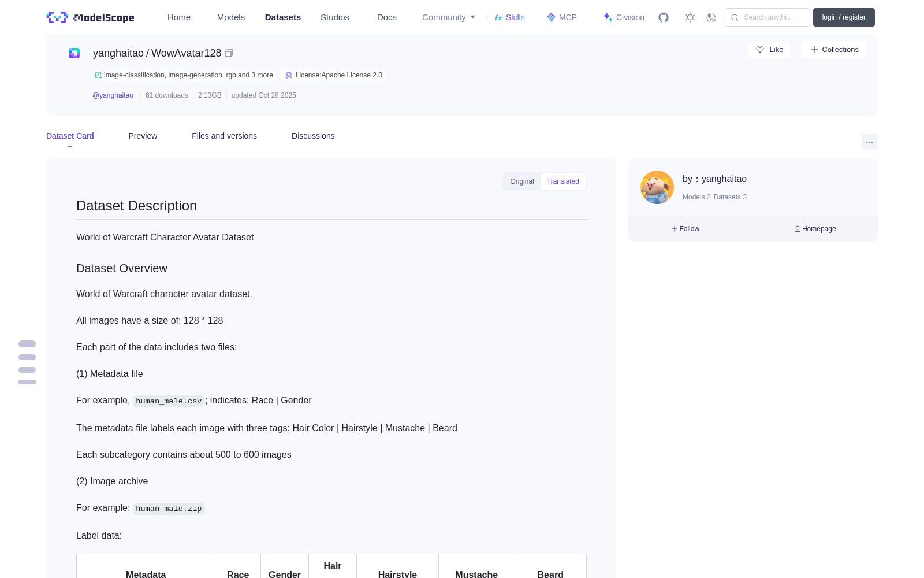The image size is (924, 578).
Task: Click the human_male.csv code snippet
Action: coord(169,401)
